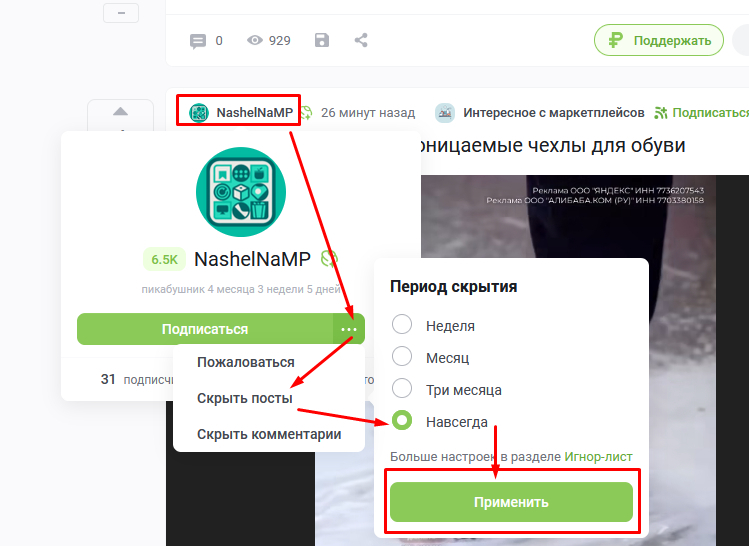The height and width of the screenshot is (546, 749).
Task: Open large NashelNaMP profile avatar
Action: point(241,192)
